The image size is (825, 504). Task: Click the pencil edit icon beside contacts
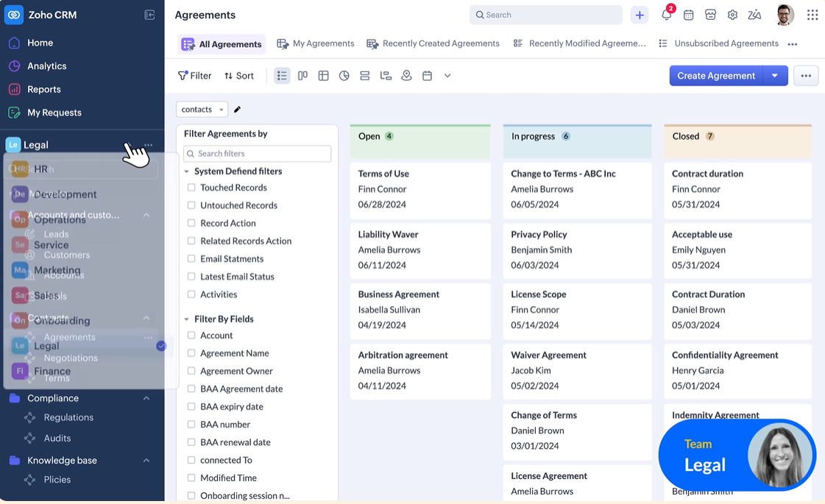tap(237, 110)
